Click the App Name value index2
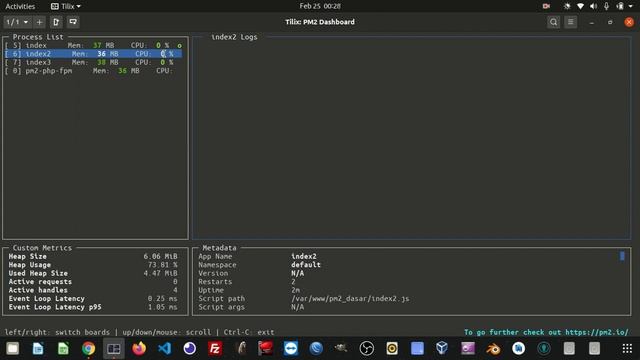Image resolution: width=640 pixels, height=360 pixels. (304, 256)
